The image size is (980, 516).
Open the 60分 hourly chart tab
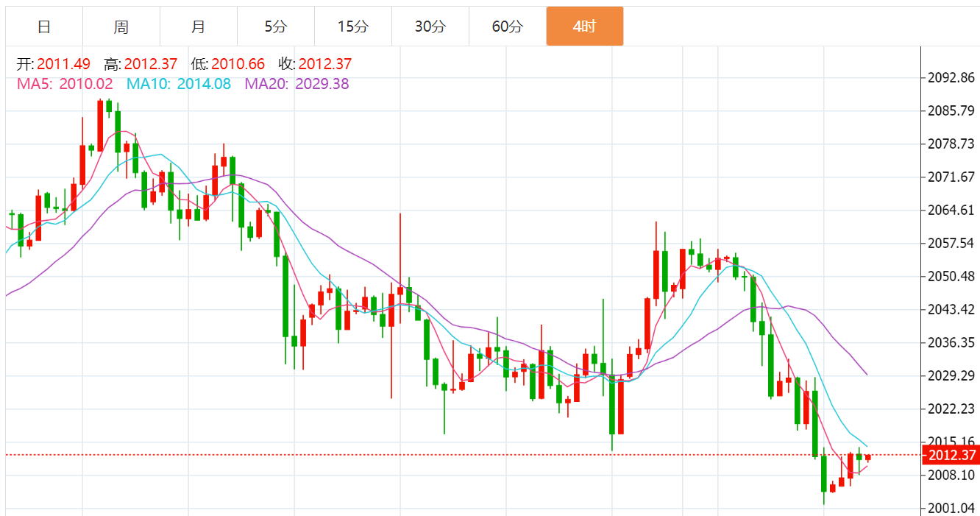coord(508,26)
